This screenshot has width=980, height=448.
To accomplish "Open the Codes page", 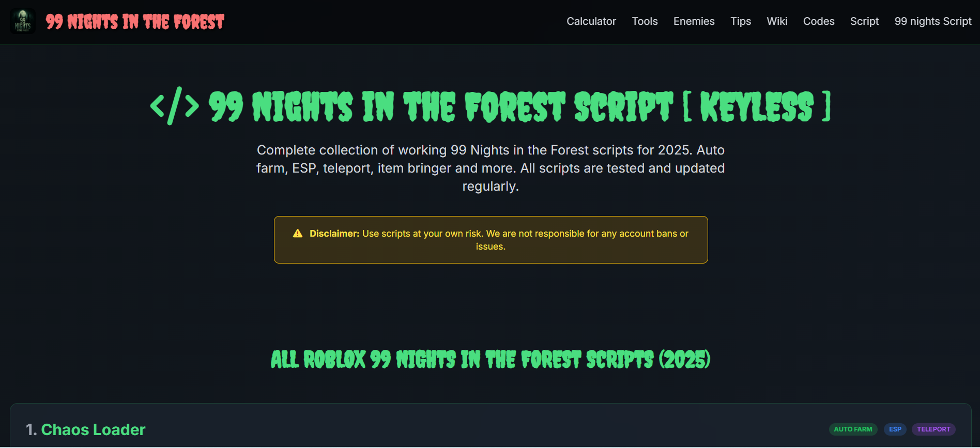I will click(x=819, y=21).
